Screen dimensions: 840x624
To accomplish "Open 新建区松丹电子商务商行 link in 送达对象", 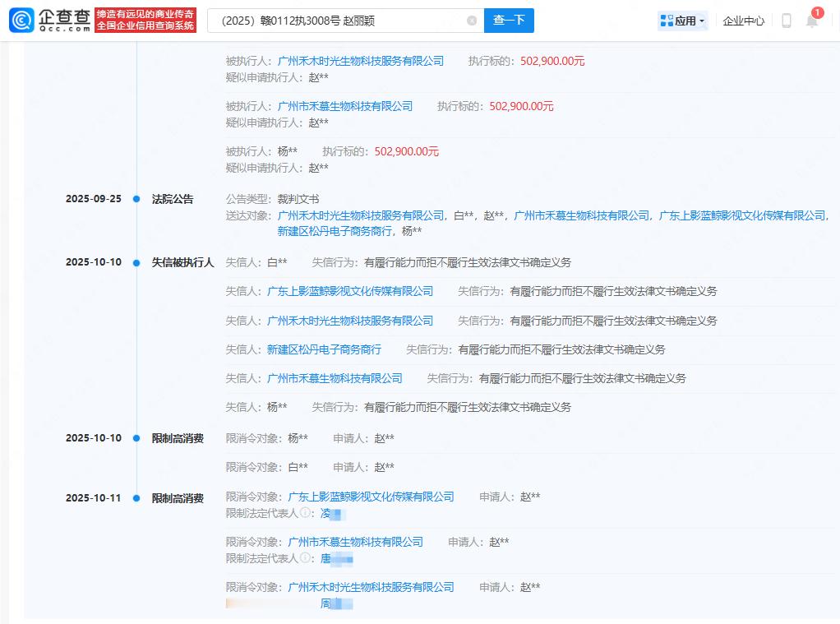I will tap(335, 231).
